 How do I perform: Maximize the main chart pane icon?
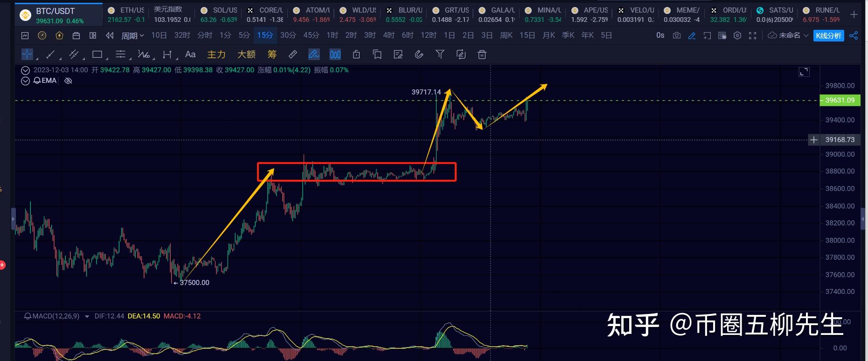coord(804,72)
